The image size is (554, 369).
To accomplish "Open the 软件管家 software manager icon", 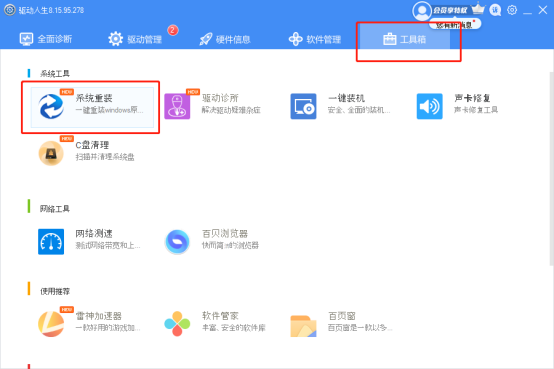I will tap(177, 324).
